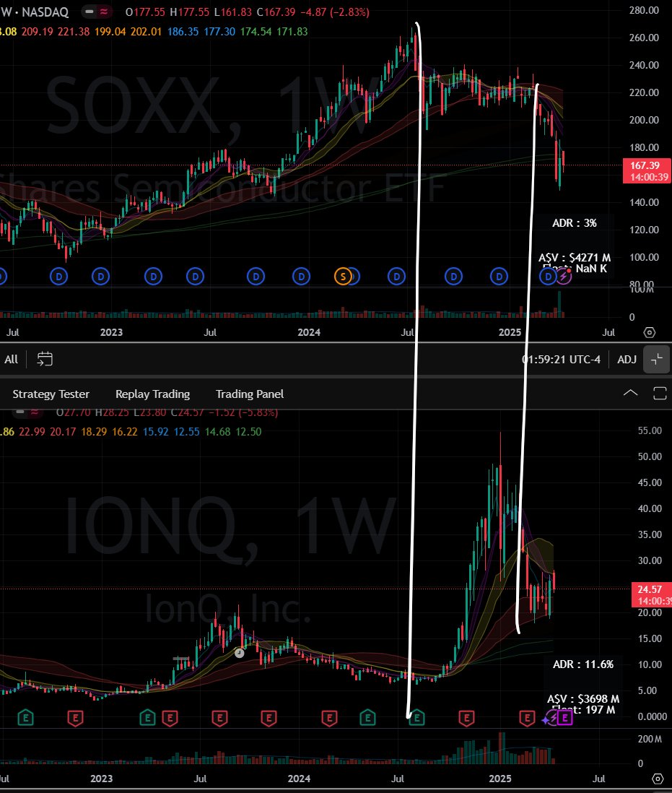Click the 186.35 blue indicator value
This screenshot has width=672, height=793.
tap(183, 31)
